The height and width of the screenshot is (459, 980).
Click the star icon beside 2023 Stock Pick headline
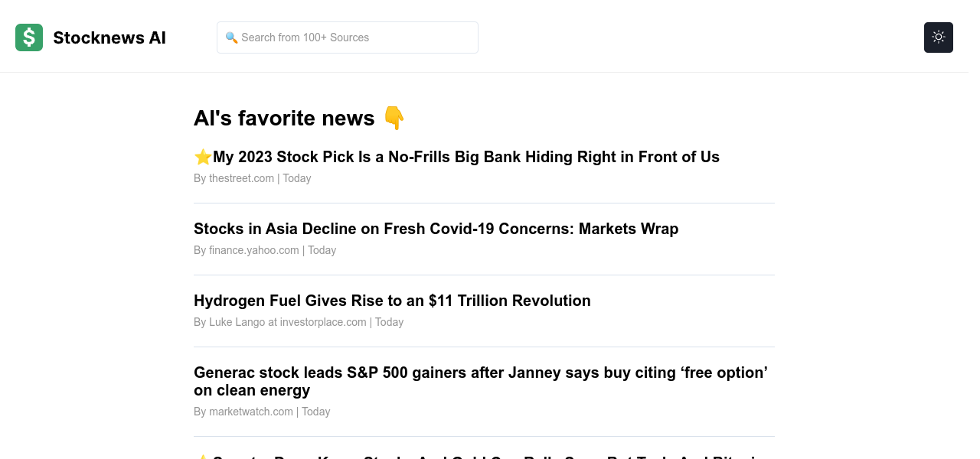coord(203,157)
